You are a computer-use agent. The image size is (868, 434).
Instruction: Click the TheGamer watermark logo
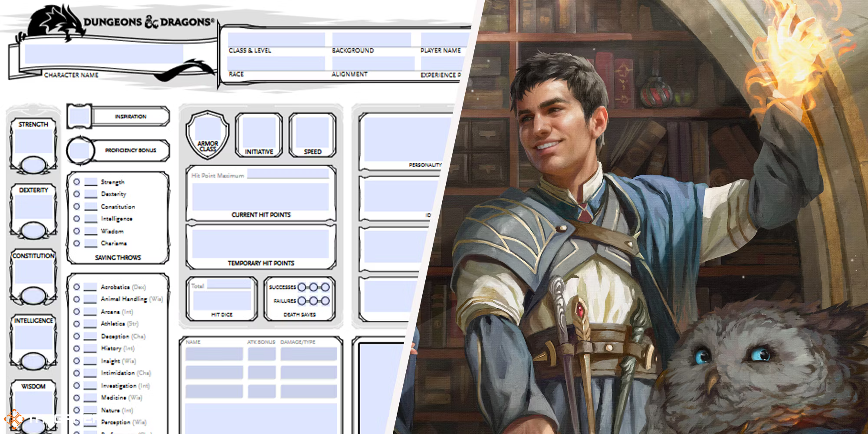point(16,420)
